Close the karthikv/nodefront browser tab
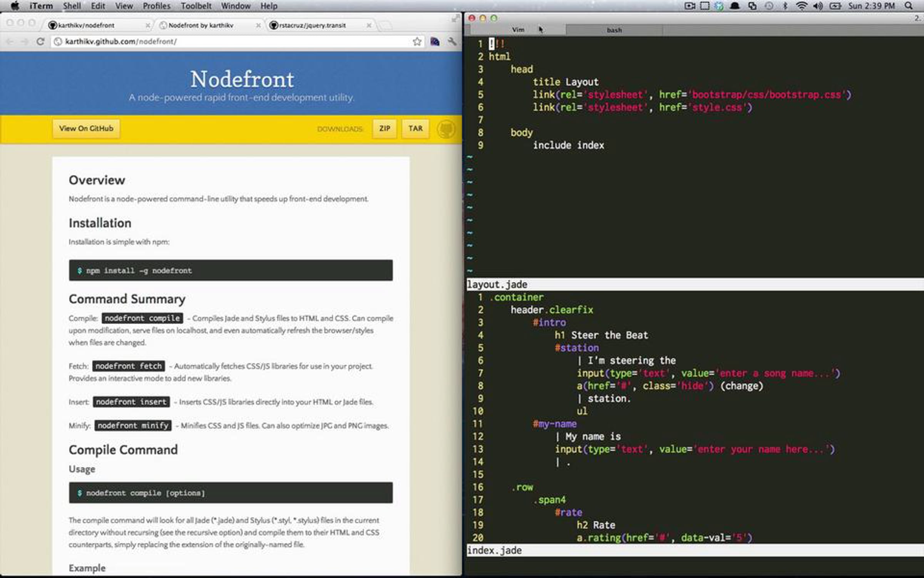 click(147, 25)
